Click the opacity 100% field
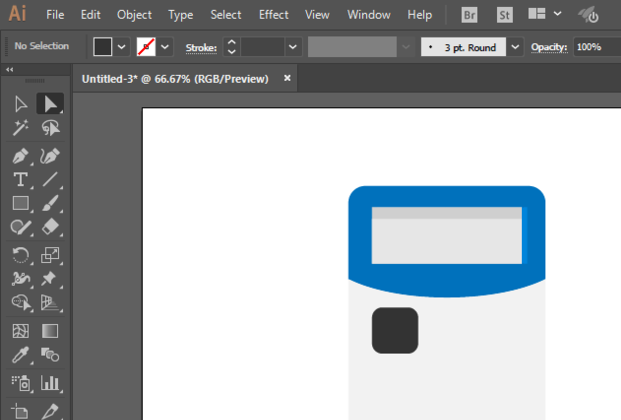Viewport: 621px width, 420px height. click(x=597, y=47)
